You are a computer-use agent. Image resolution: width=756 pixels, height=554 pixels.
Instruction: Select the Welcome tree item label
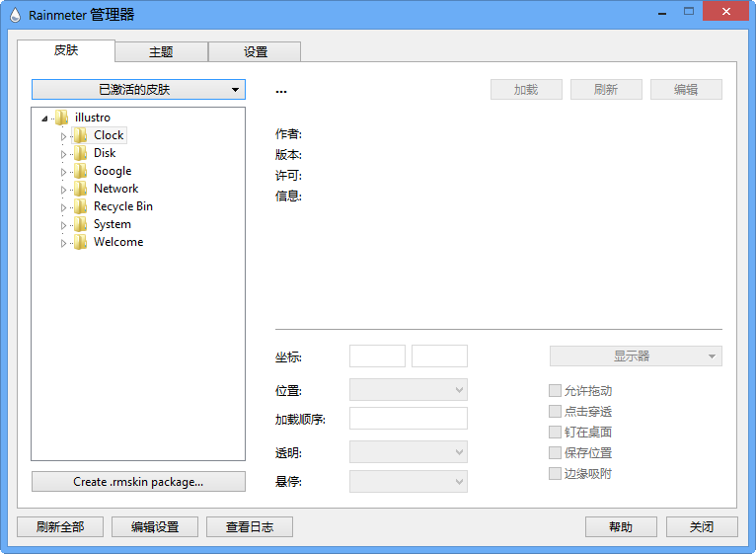[118, 242]
